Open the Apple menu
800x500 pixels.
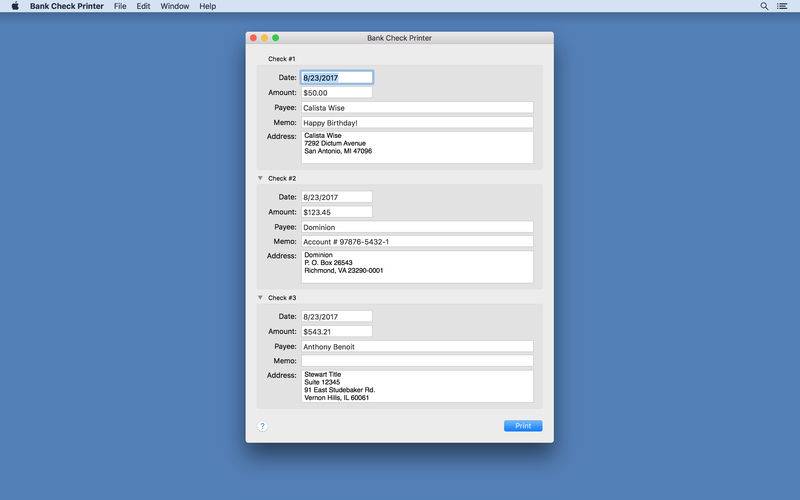15,6
